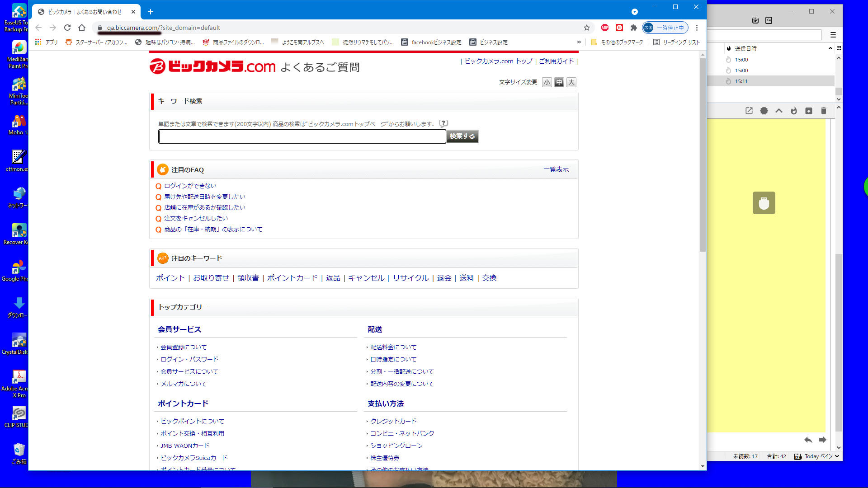Click the keyword search input field
The image size is (868, 488).
coord(302,136)
